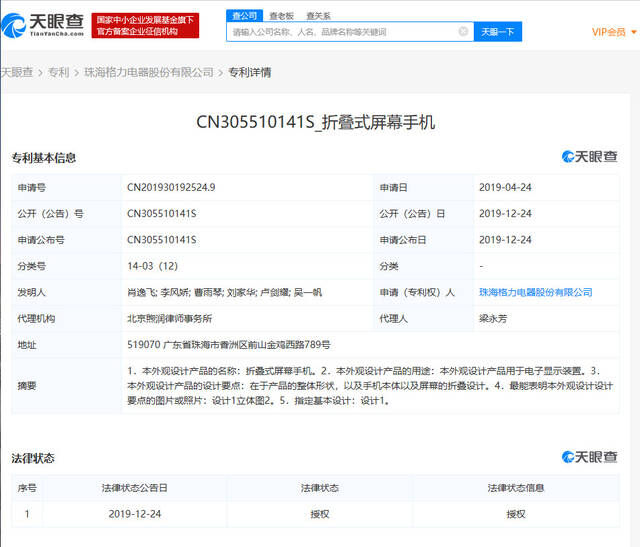The width and height of the screenshot is (640, 547).
Task: Select patent title CN305510141S_折叠式屏幕手机
Action: click(316, 122)
